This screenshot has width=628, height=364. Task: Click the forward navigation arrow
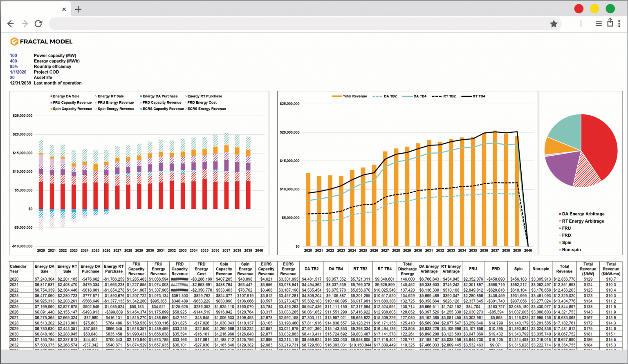tap(24, 24)
